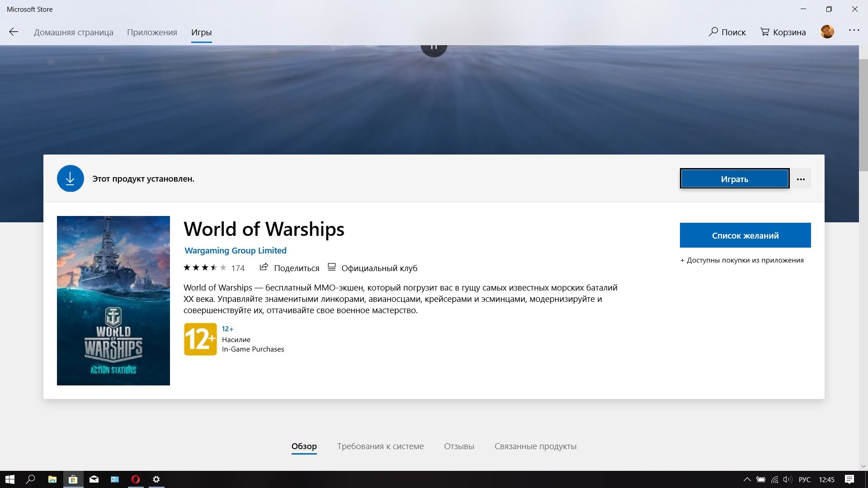868x488 pixels.
Task: Open Settings gear in taskbar
Action: [156, 479]
